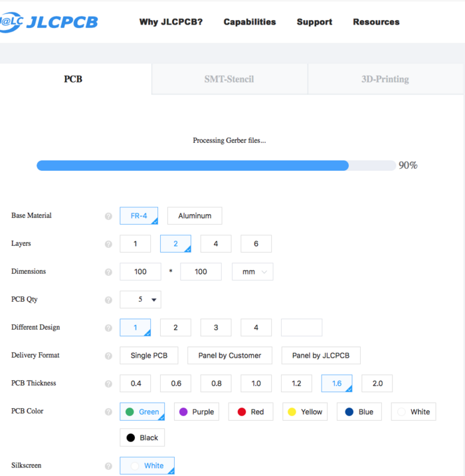Open the PCB Qty dropdown showing 5

coord(140,299)
